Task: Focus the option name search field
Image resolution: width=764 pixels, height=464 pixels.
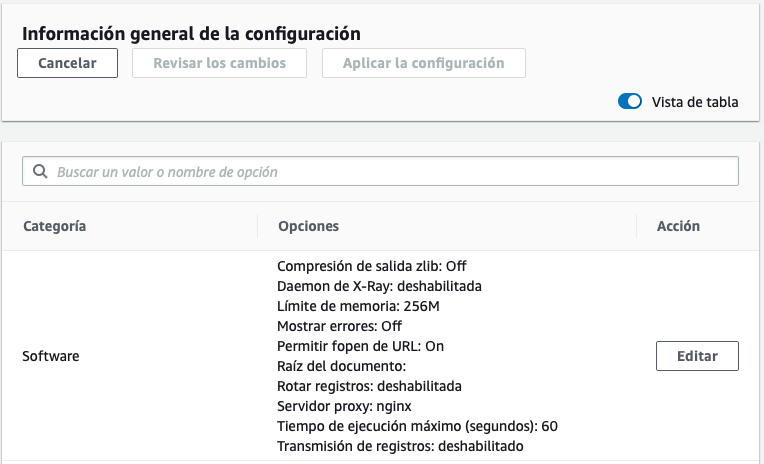Action: pos(380,171)
